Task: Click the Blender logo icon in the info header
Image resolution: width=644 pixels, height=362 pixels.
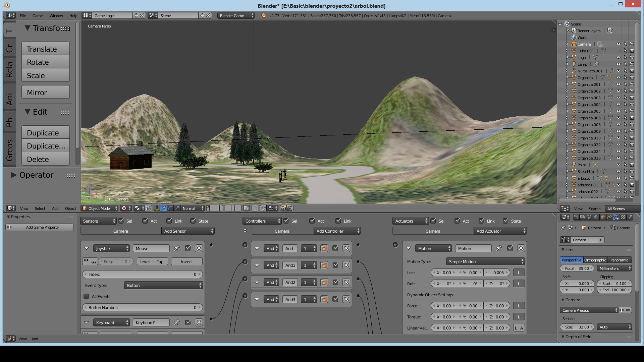Action: pyautogui.click(x=263, y=16)
